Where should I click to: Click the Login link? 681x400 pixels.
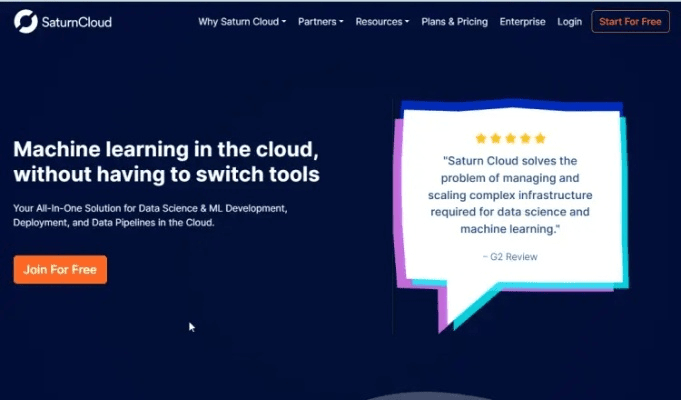click(x=569, y=21)
